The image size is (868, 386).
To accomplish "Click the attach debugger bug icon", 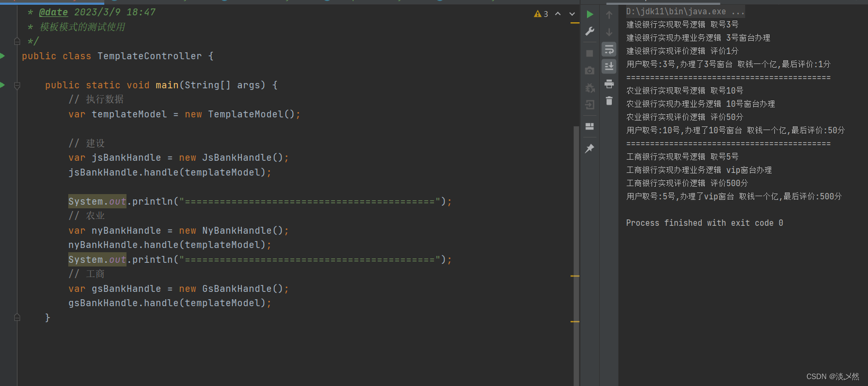I will 590,88.
